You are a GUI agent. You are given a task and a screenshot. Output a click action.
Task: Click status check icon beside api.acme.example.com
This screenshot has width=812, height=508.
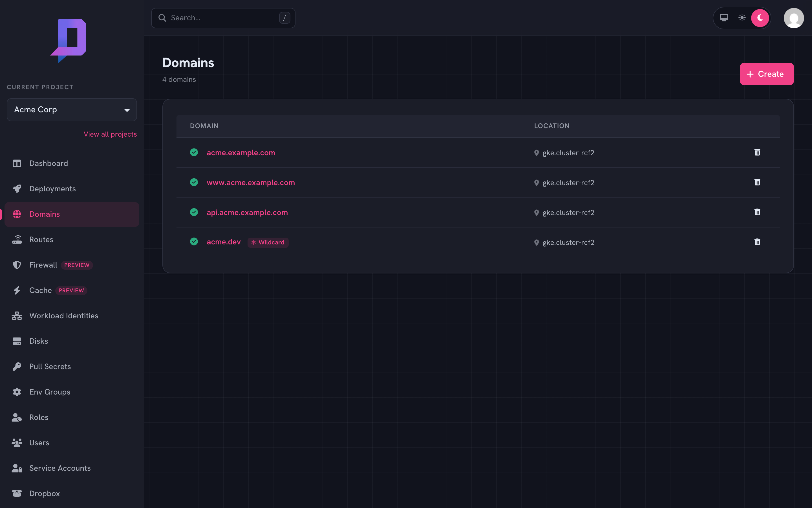click(194, 212)
